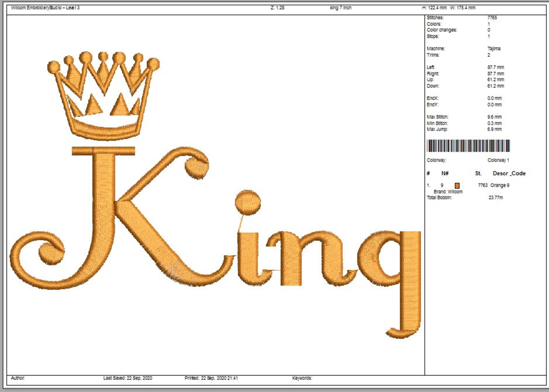Image resolution: width=549 pixels, height=392 pixels.
Task: Click the Machine: label
Action: coord(436,49)
